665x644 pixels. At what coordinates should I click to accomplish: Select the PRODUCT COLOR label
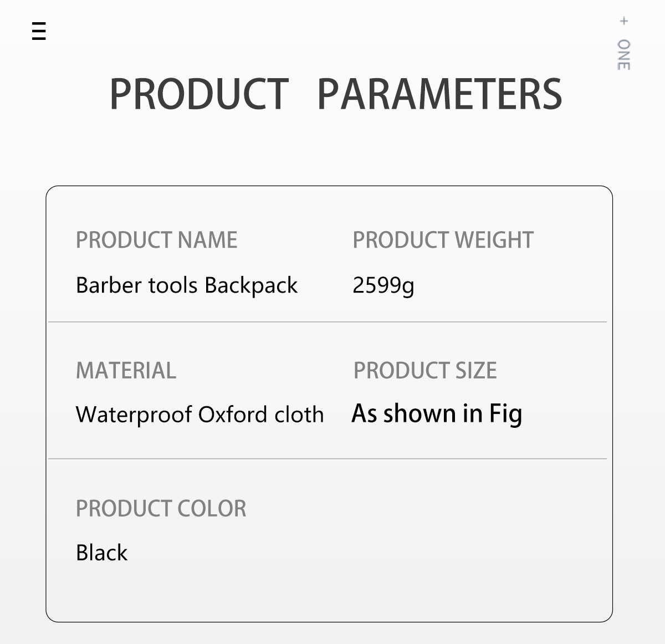point(161,508)
